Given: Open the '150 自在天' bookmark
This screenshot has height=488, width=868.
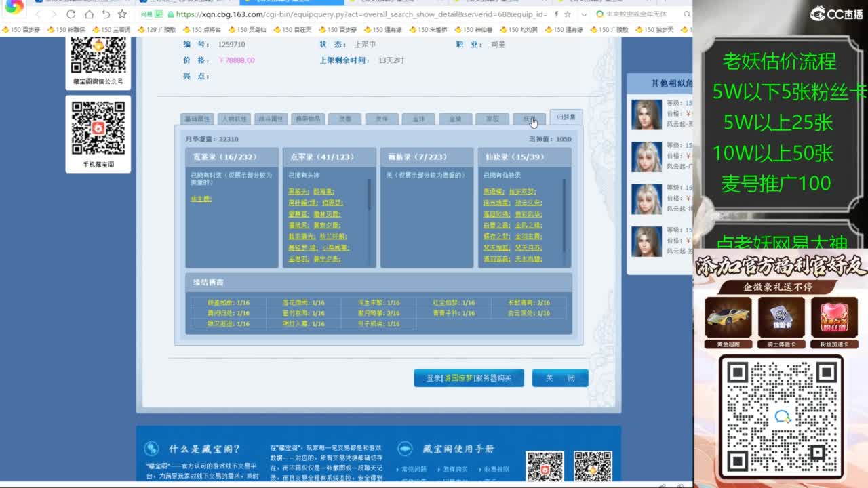Looking at the screenshot, I should coord(293,30).
